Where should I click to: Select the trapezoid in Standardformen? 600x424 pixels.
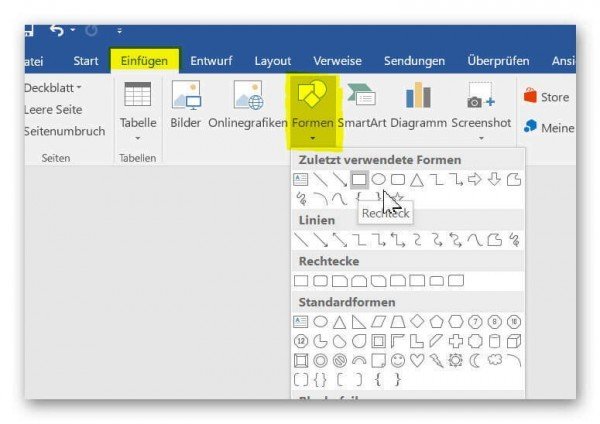tap(398, 322)
